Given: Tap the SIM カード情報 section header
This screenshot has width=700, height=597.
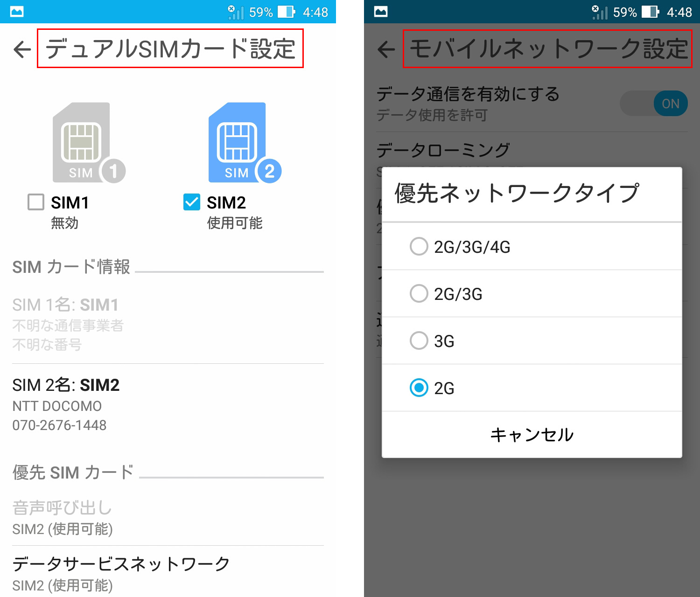Looking at the screenshot, I should [x=71, y=267].
